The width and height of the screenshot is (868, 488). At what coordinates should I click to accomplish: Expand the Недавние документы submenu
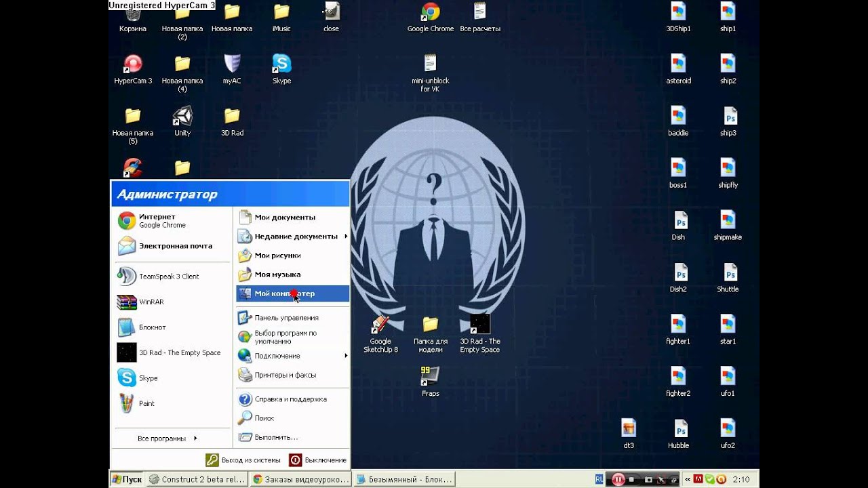(x=292, y=237)
